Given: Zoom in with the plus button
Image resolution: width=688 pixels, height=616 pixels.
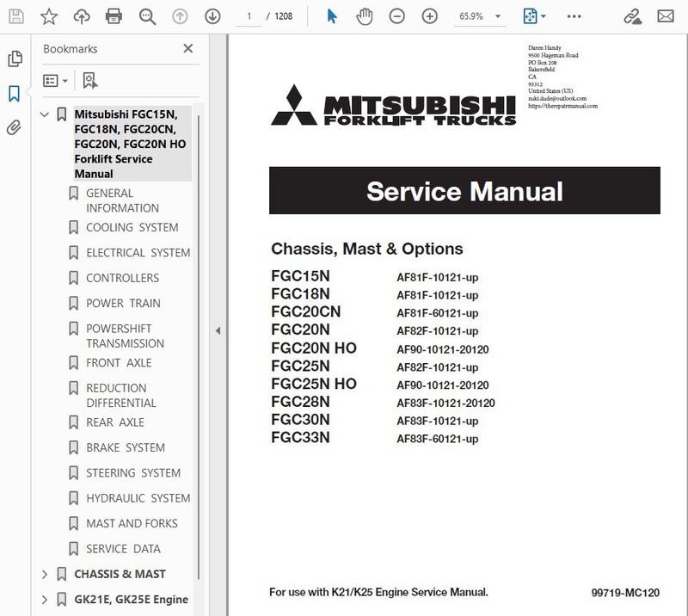Looking at the screenshot, I should [x=429, y=16].
